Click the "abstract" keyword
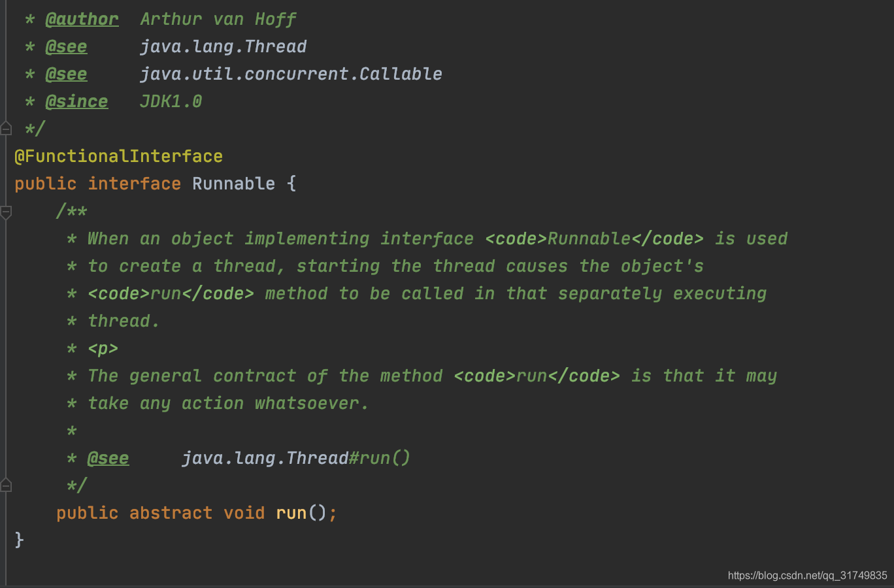This screenshot has height=588, width=894. point(171,514)
